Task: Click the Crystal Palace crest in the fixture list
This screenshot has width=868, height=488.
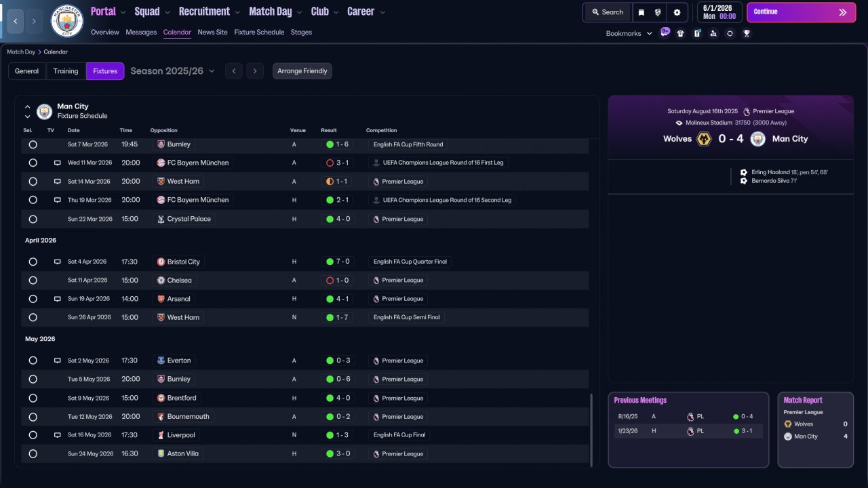Action: [x=161, y=219]
